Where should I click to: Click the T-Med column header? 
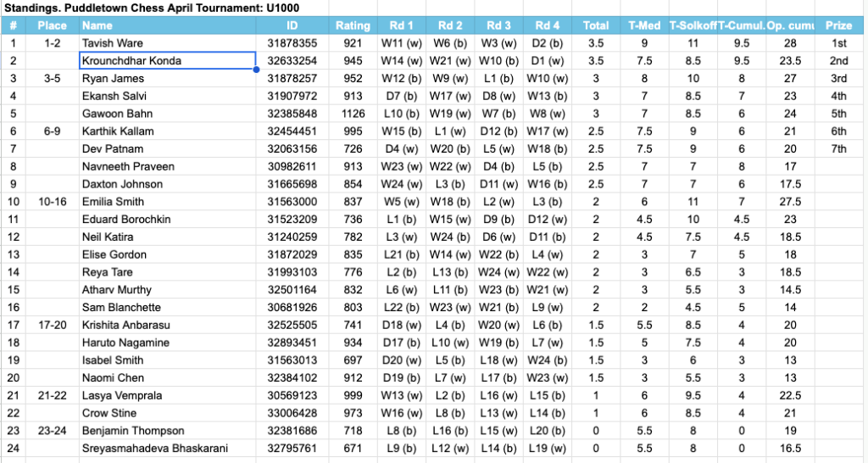(x=644, y=25)
